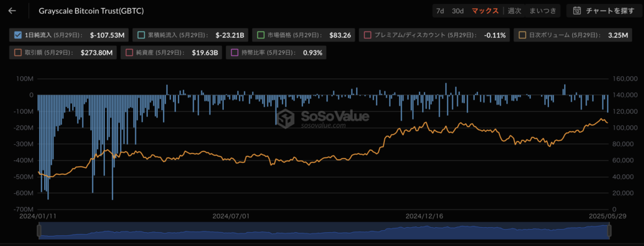Switch to まいつき interval
644x246 pixels.
[x=542, y=11]
